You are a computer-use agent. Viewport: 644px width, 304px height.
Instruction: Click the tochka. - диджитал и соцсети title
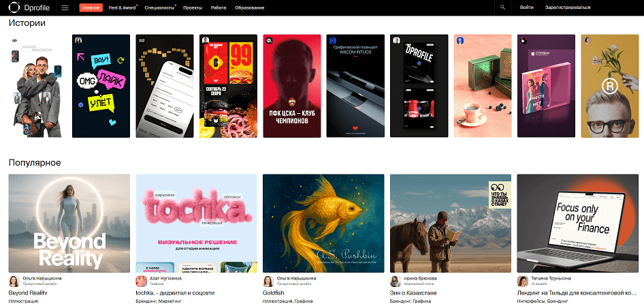coord(176,293)
